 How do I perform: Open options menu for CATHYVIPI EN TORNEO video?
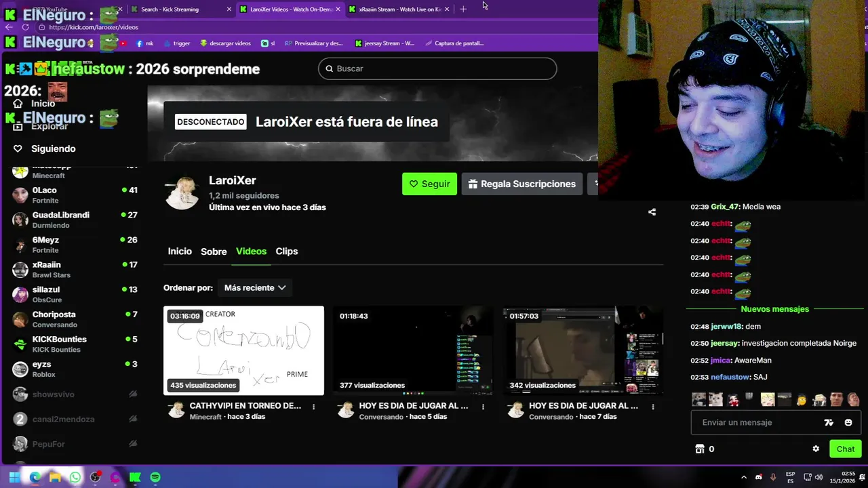(x=313, y=407)
